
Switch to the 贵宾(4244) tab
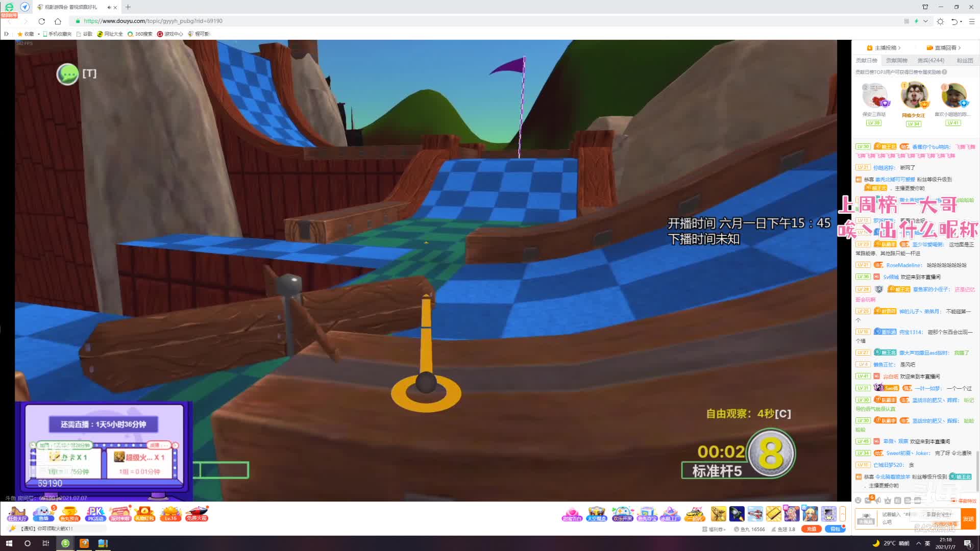[x=930, y=60]
